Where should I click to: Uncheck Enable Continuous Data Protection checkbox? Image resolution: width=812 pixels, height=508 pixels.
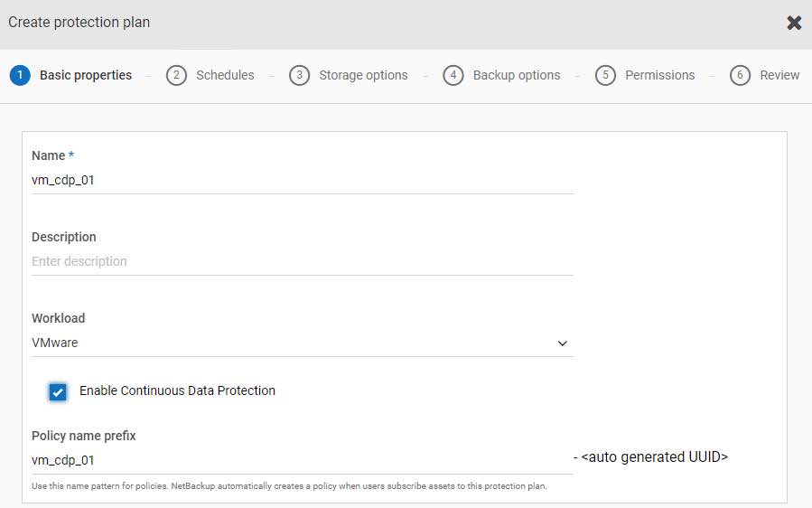click(58, 391)
